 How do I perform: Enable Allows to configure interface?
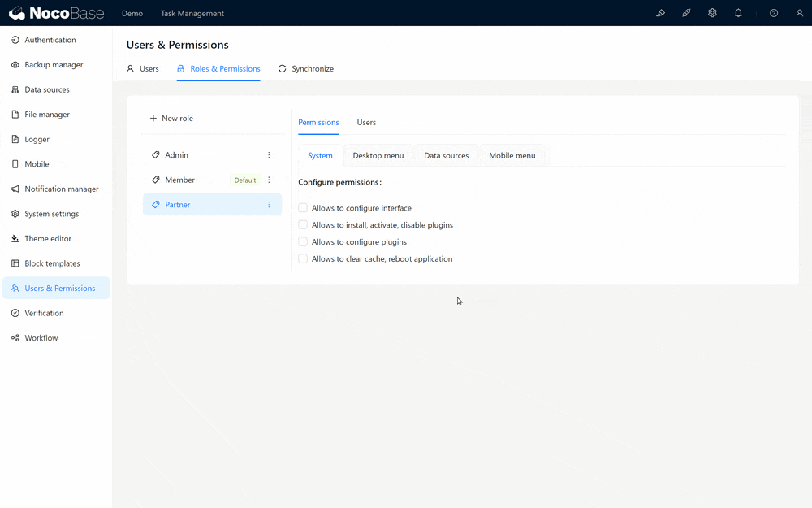click(303, 208)
